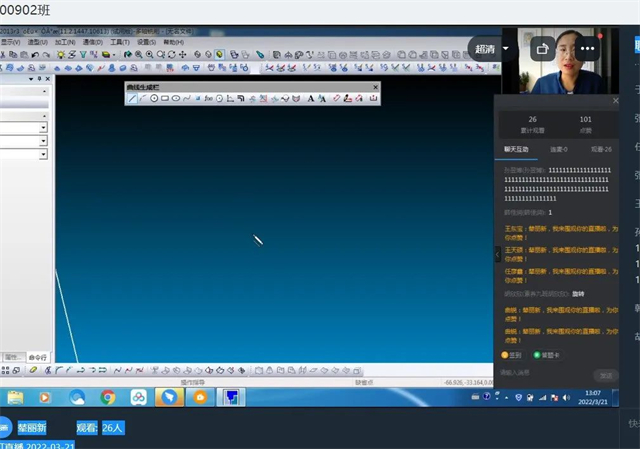Click the rotate view circular arrows icon
The image size is (640, 449).
pos(171,54)
